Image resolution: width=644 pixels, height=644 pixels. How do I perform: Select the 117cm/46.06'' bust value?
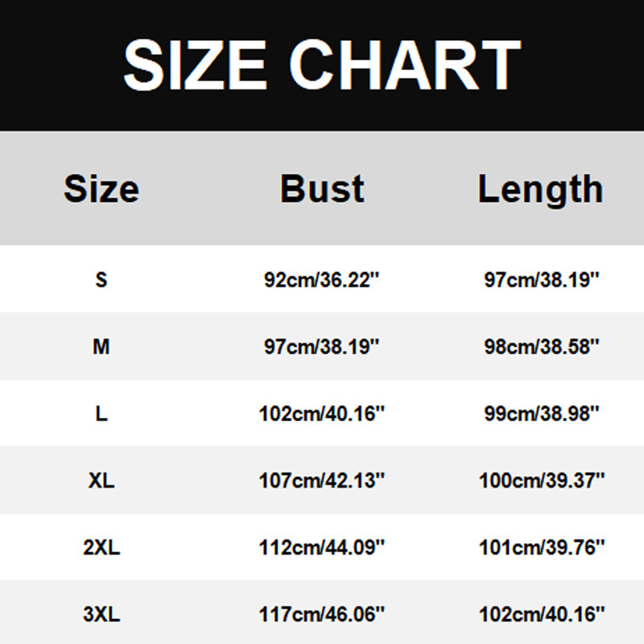point(322,616)
